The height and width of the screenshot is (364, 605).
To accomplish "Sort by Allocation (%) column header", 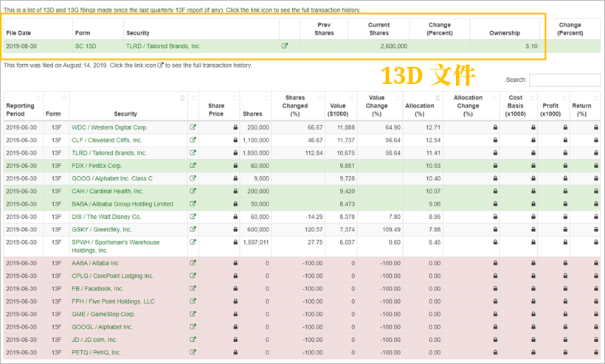I will pyautogui.click(x=423, y=106).
